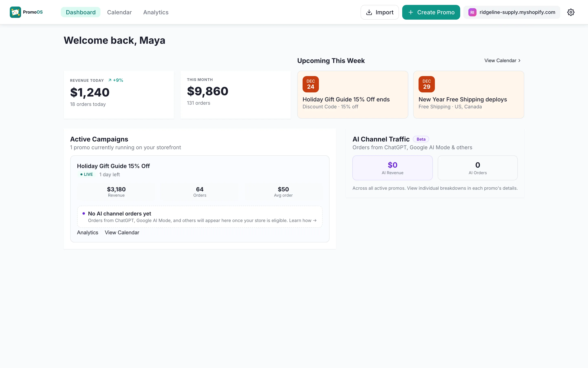
Task: Open View Calendar link beside Upcoming This Week
Action: click(502, 61)
